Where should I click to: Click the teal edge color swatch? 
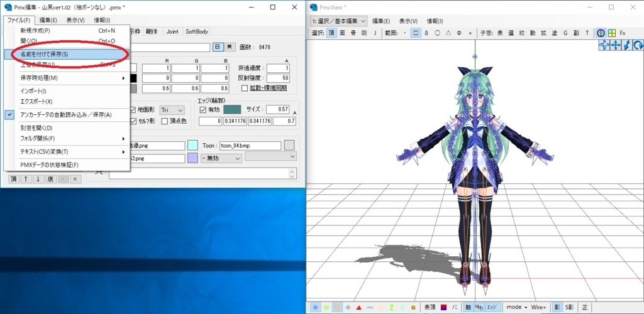(x=232, y=110)
